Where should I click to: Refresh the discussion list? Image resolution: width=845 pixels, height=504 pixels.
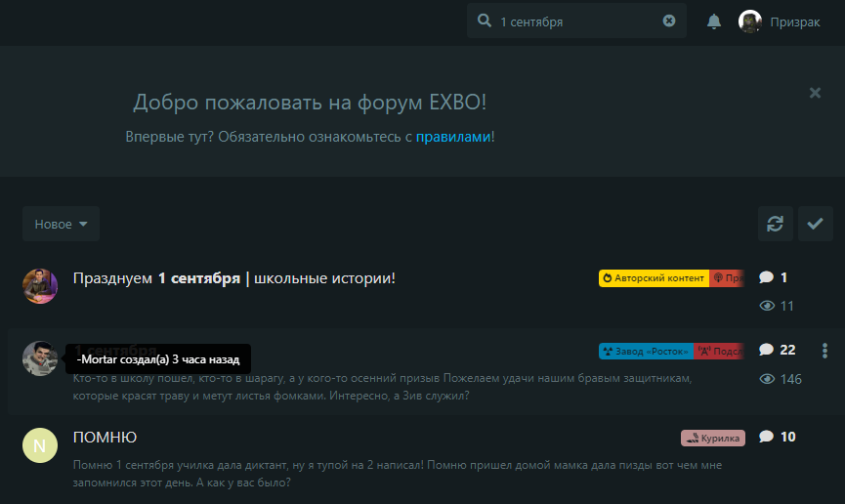775,223
